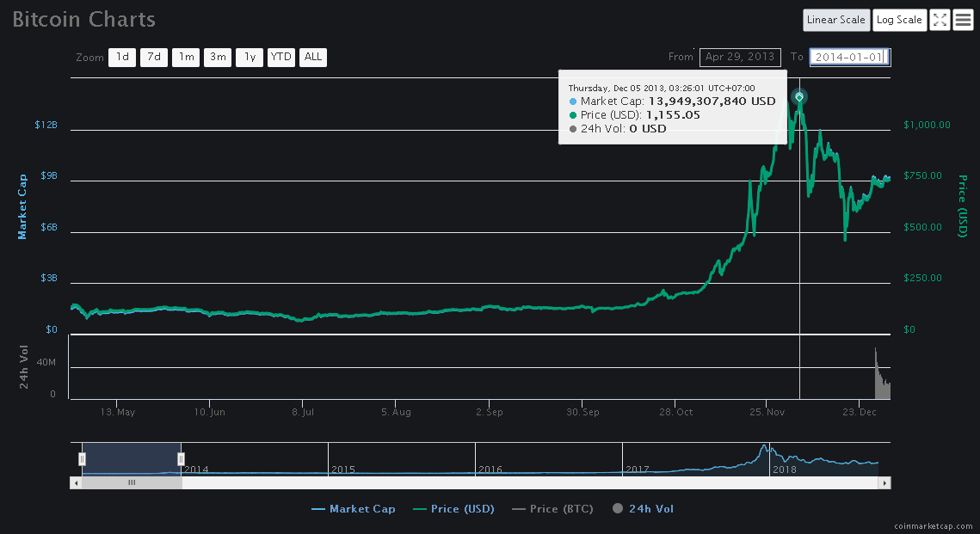
Task: Click the Price (USD) axis title
Action: coord(963,206)
